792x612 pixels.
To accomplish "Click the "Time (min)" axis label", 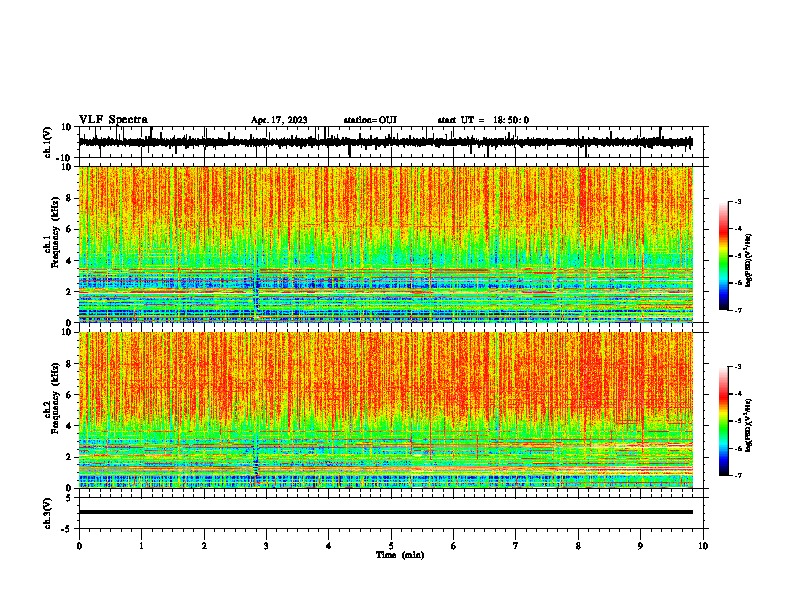I will pos(400,555).
